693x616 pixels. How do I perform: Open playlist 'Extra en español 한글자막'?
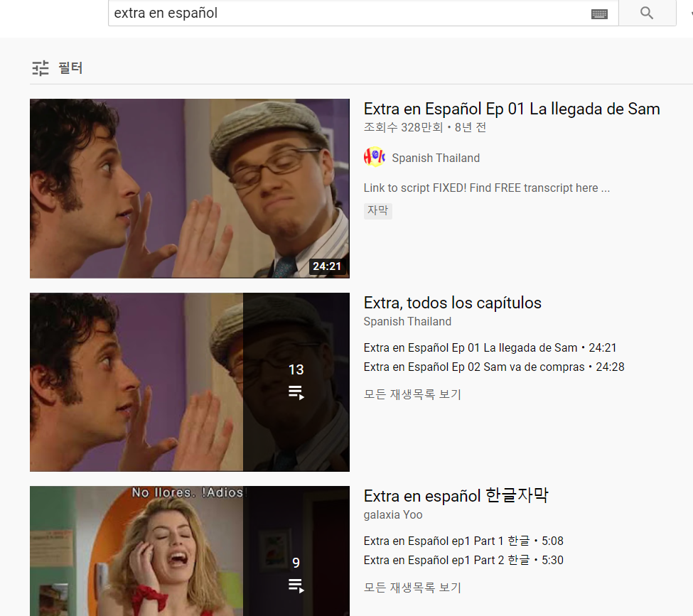[x=456, y=496]
